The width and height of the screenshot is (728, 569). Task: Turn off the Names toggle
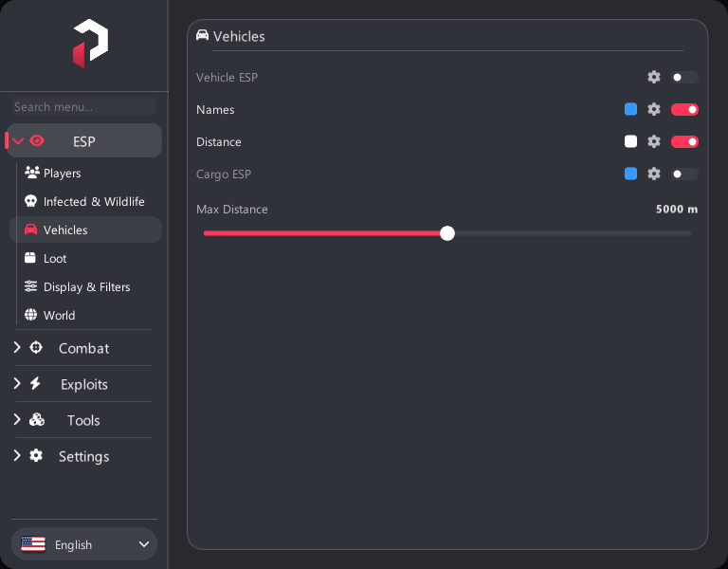click(684, 109)
